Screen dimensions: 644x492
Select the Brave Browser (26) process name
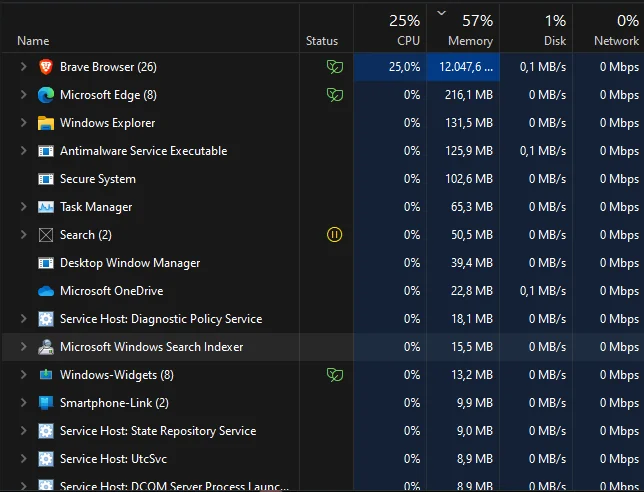(x=108, y=67)
